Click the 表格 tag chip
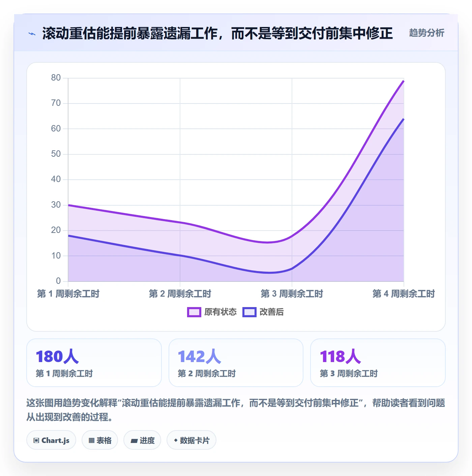The width and height of the screenshot is (472, 476). 100,440
